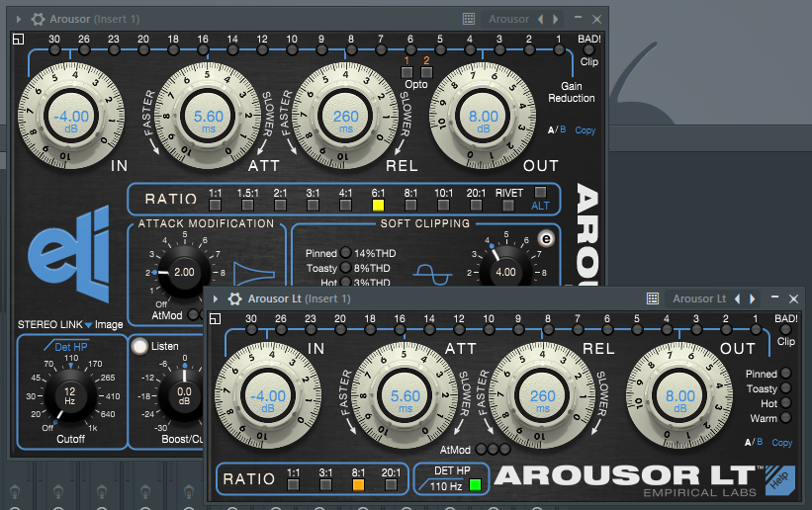
Task: Click the round 'e' logo in Soft Clipping
Action: (546, 238)
